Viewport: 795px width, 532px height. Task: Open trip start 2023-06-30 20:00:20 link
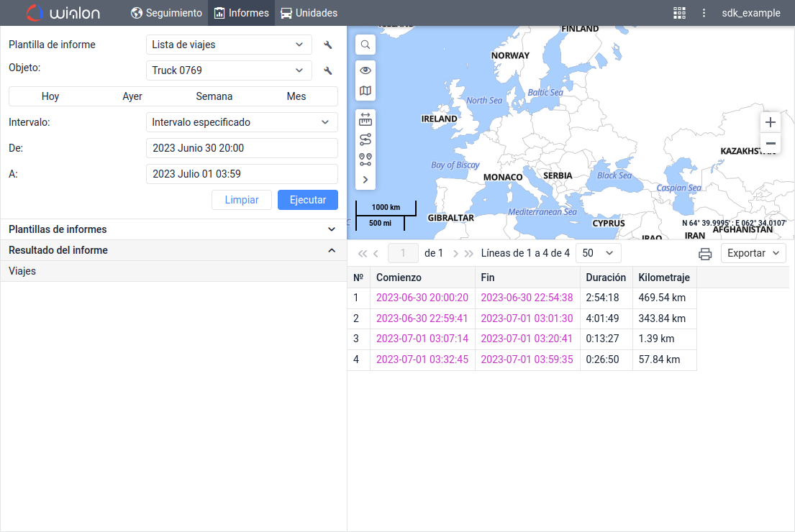tap(422, 298)
